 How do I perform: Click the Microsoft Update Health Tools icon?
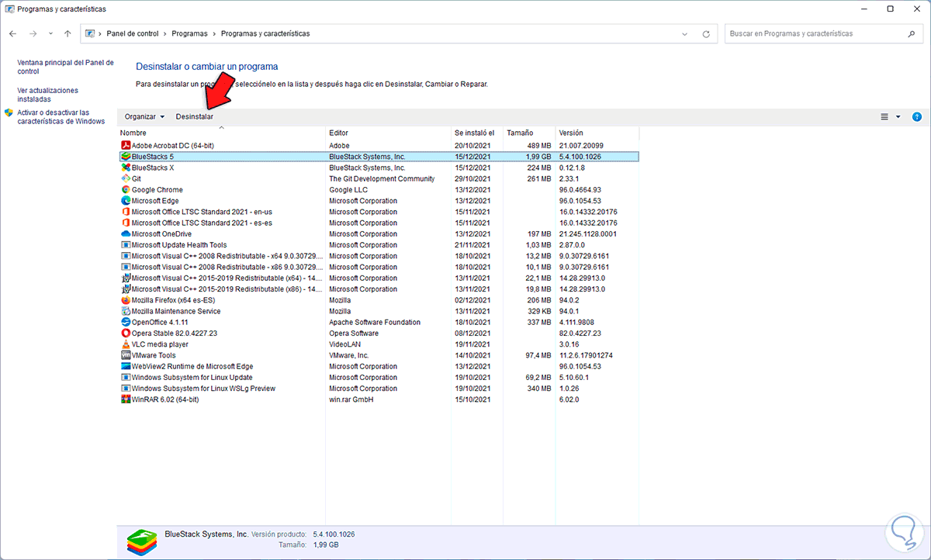pos(126,245)
